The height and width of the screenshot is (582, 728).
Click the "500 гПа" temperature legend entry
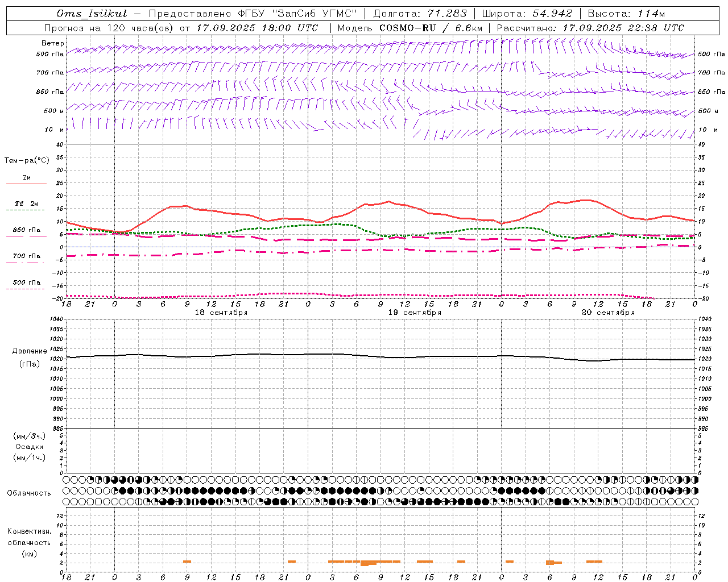click(27, 282)
